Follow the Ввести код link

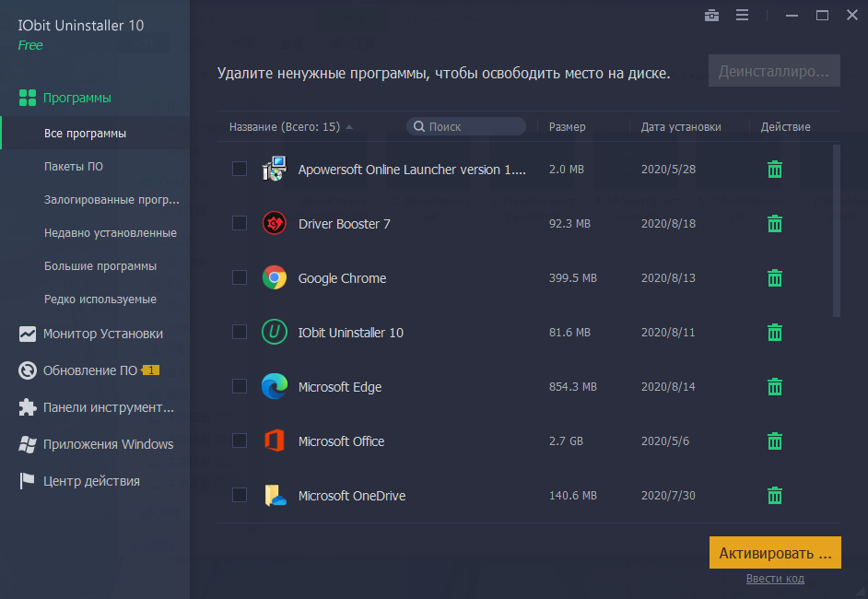tap(775, 579)
